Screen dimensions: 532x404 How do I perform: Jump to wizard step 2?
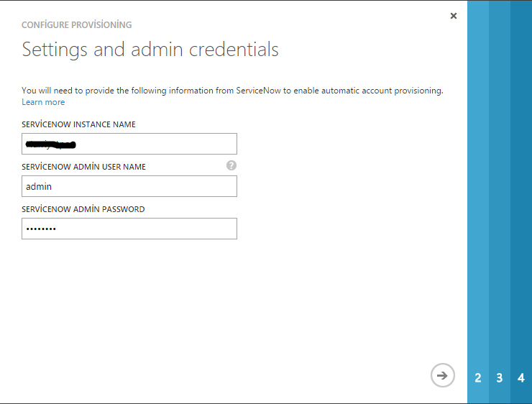click(x=478, y=377)
